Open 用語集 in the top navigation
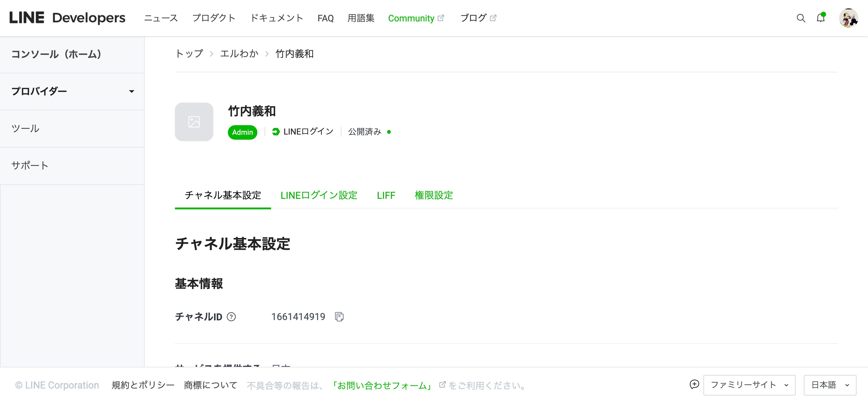Image resolution: width=868 pixels, height=403 pixels. click(x=361, y=18)
